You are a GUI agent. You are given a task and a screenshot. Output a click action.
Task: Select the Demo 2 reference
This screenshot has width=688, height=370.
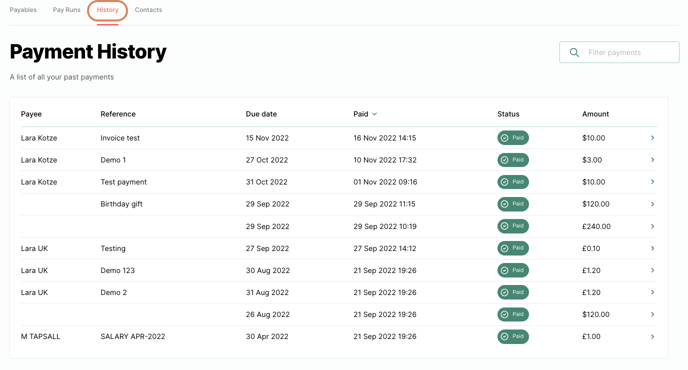[114, 292]
